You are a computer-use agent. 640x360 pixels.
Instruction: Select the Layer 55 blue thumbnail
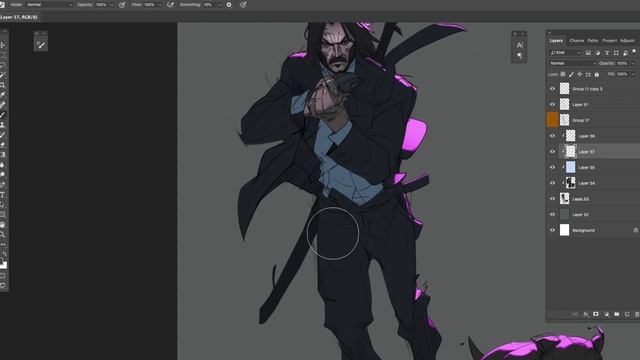pyautogui.click(x=570, y=167)
